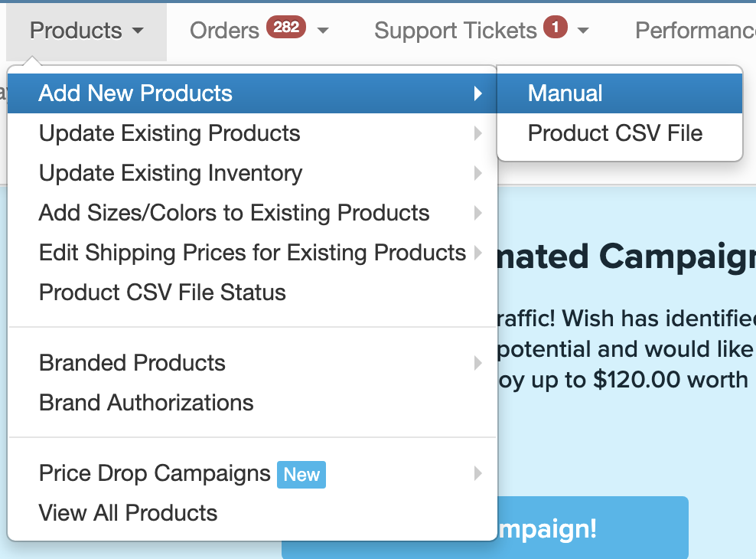
Task: Click the New badge beside Price Drop Campaigns
Action: (301, 475)
